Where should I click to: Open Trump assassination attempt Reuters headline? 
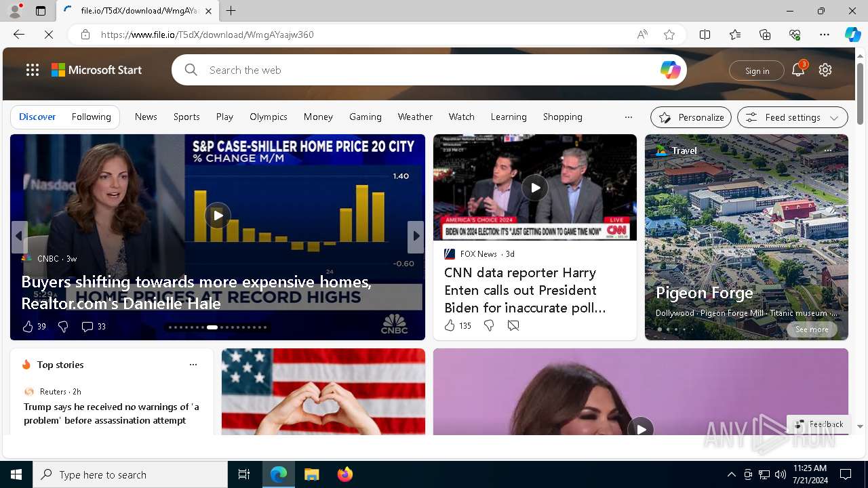pyautogui.click(x=111, y=413)
